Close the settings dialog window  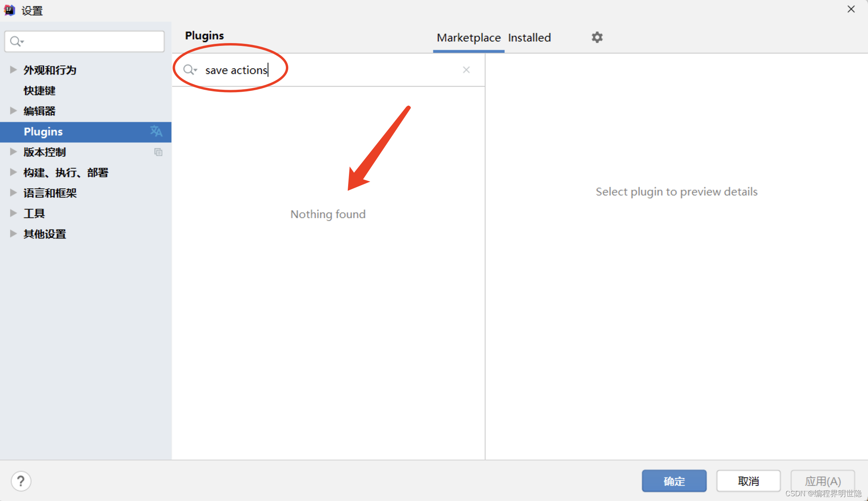coord(851,9)
